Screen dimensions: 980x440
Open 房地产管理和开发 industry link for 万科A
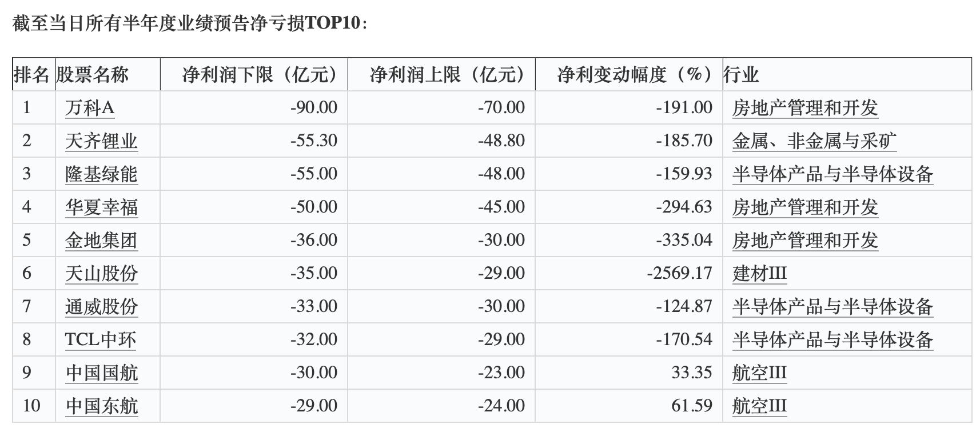[x=805, y=107]
